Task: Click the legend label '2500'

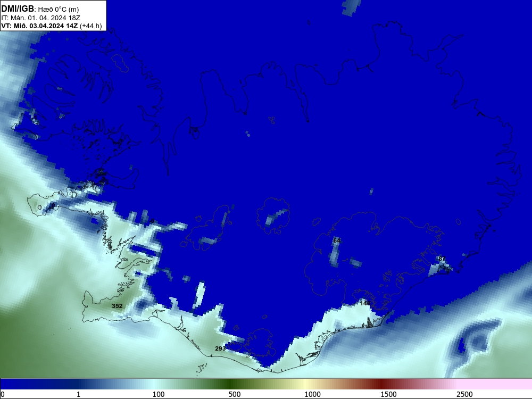Action: pos(464,394)
